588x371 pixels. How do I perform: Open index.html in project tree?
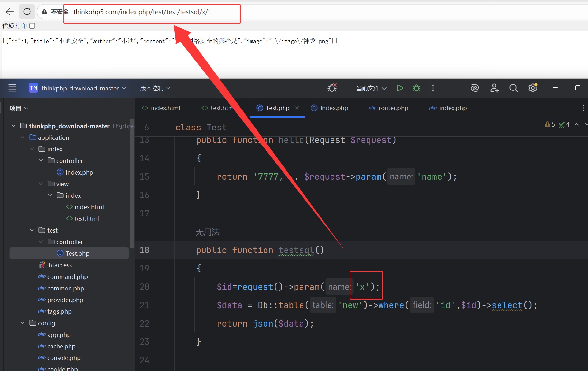pos(85,207)
